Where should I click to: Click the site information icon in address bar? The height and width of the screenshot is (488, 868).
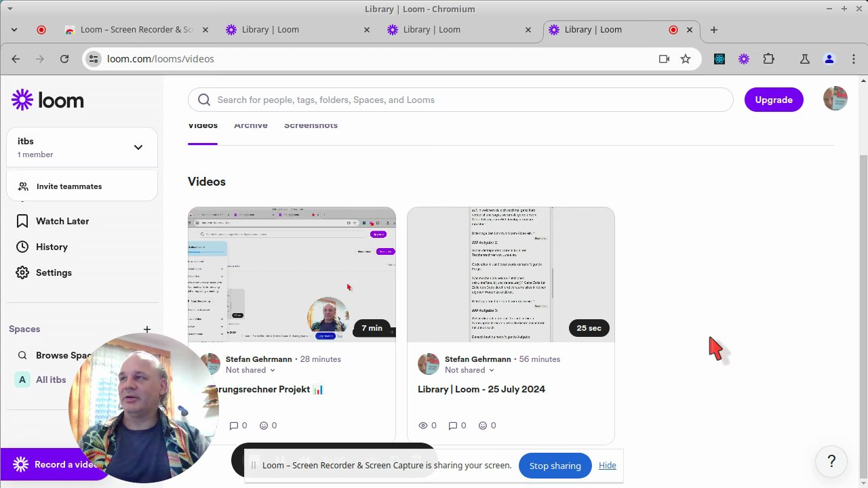94,59
